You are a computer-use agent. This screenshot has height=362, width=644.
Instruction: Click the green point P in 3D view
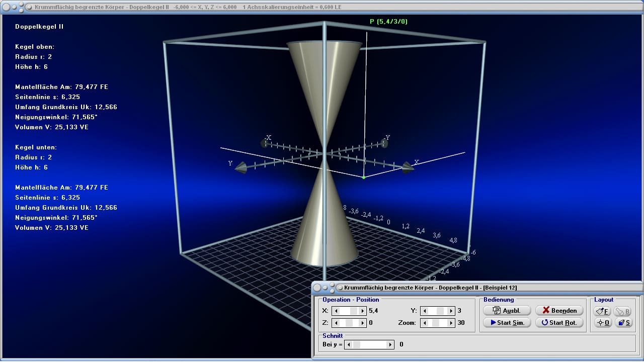click(x=364, y=177)
